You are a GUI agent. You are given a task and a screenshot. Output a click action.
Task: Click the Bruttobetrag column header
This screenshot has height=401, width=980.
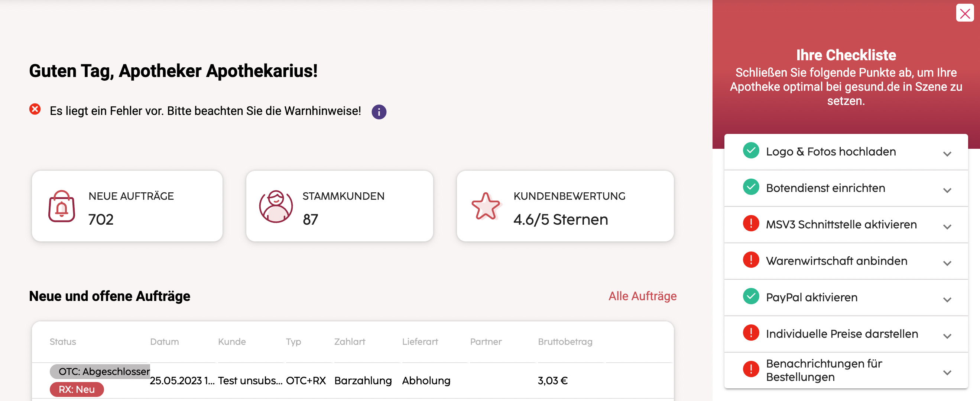point(565,341)
